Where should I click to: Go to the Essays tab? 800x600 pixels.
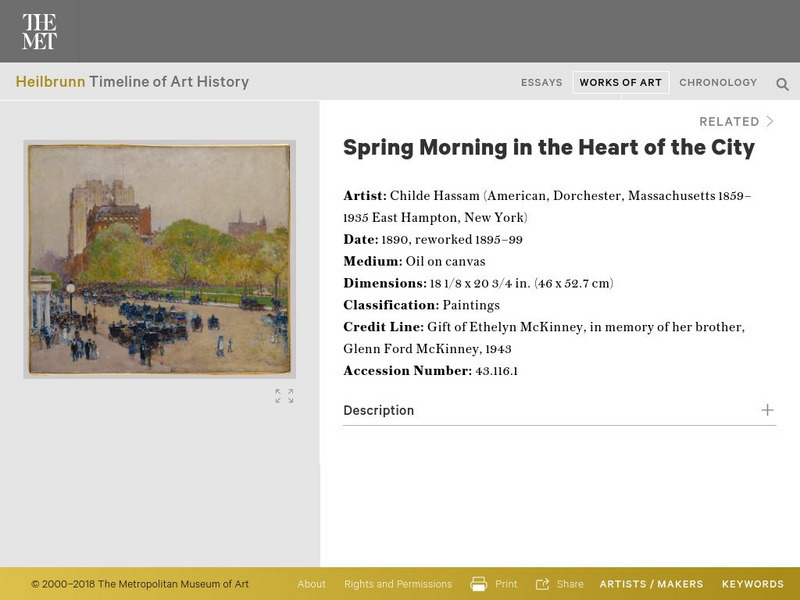coord(541,83)
